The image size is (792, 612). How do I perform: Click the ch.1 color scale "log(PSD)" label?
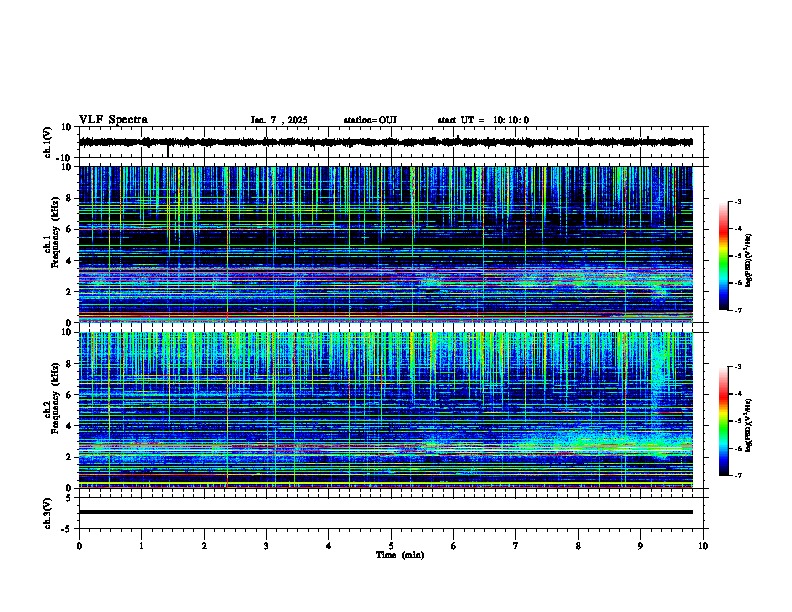749,260
